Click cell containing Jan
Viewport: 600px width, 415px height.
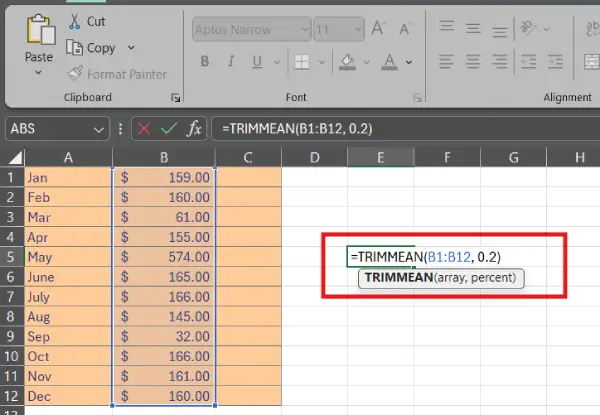tap(68, 177)
